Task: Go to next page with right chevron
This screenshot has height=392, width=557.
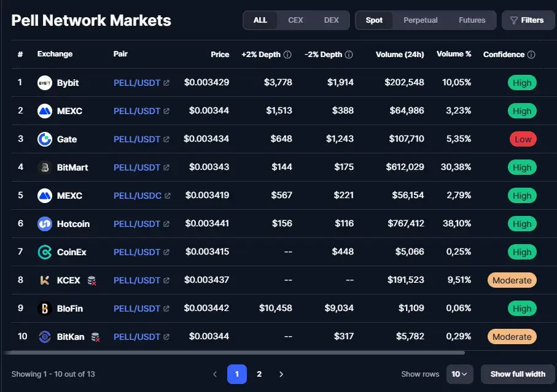Action: point(281,374)
